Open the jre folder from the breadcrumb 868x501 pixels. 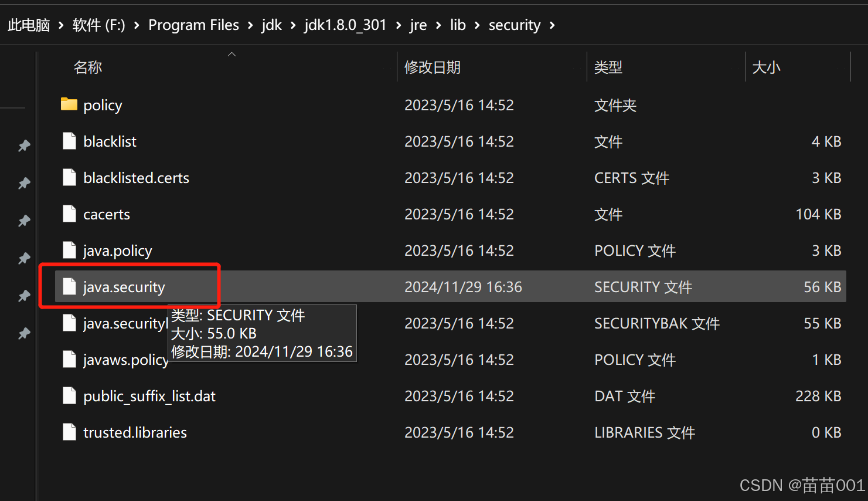[418, 25]
